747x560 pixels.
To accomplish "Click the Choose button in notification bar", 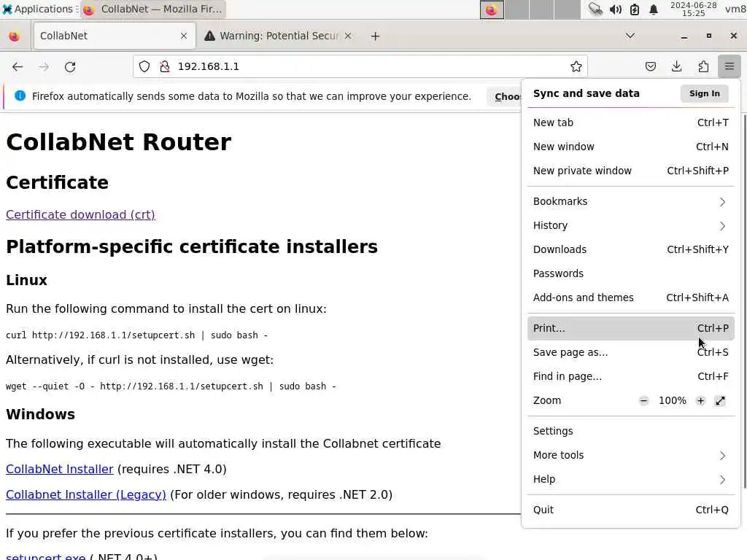I will 506,97.
